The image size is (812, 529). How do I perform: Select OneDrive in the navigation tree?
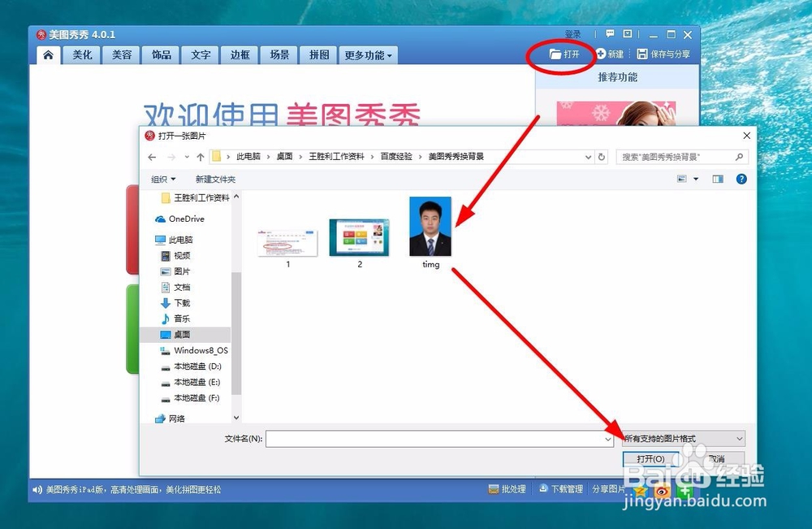click(179, 219)
